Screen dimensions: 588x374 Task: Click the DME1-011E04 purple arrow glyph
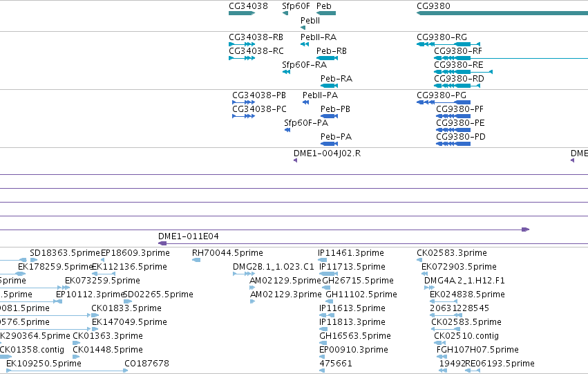pos(162,243)
